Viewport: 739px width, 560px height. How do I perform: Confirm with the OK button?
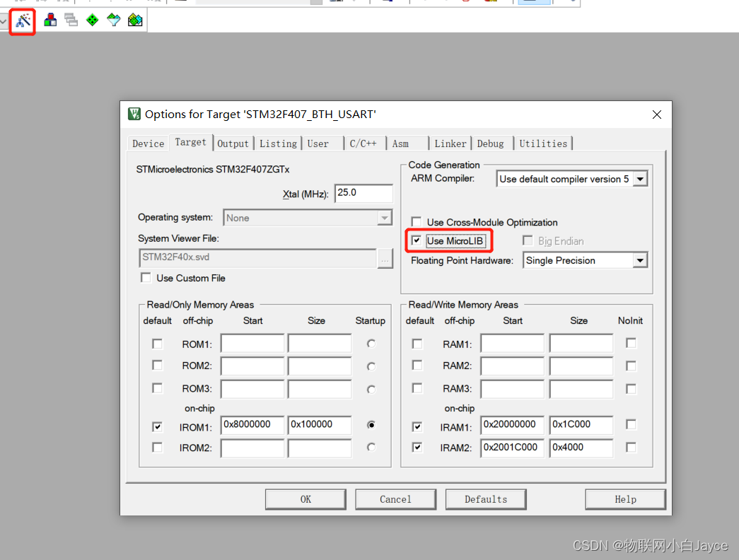pyautogui.click(x=306, y=499)
